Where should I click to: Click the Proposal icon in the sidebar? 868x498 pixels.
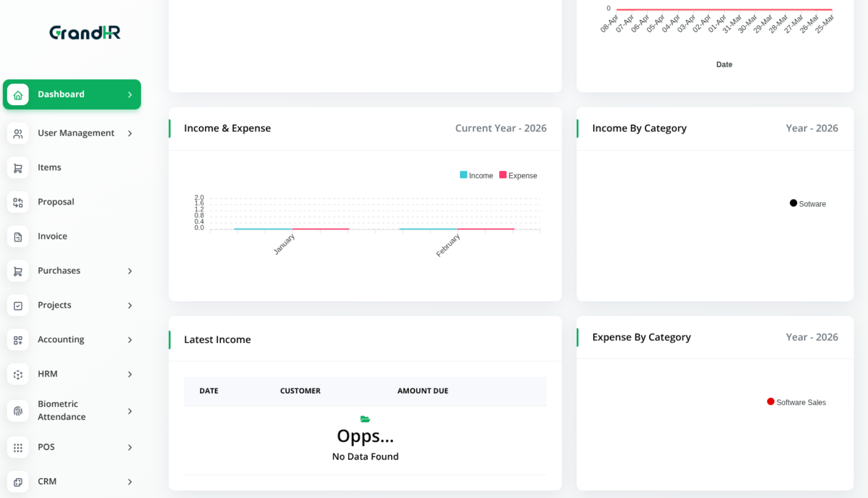pos(18,202)
